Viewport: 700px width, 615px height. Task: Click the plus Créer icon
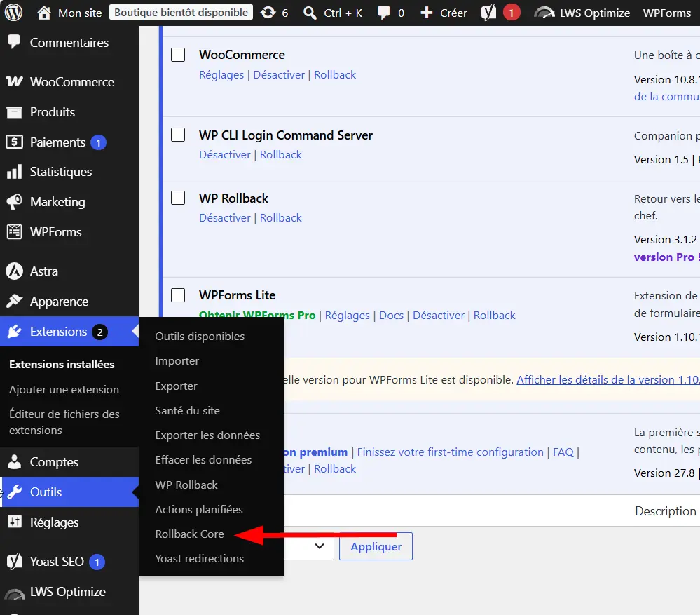(426, 13)
